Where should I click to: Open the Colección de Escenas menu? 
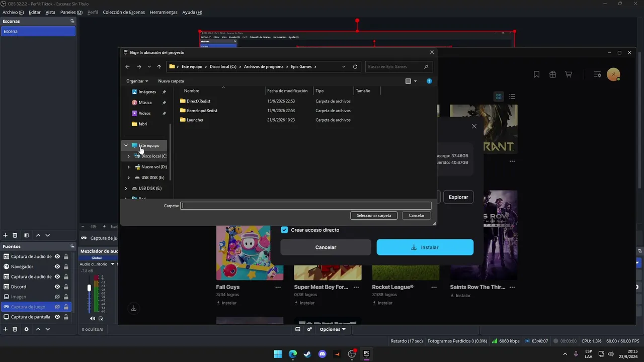(124, 12)
